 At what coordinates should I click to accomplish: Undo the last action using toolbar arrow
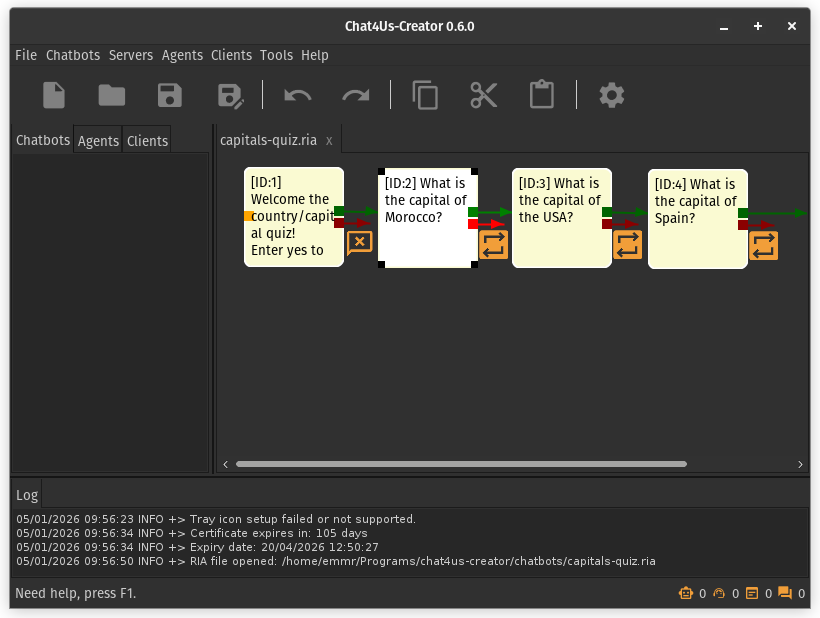(298, 95)
